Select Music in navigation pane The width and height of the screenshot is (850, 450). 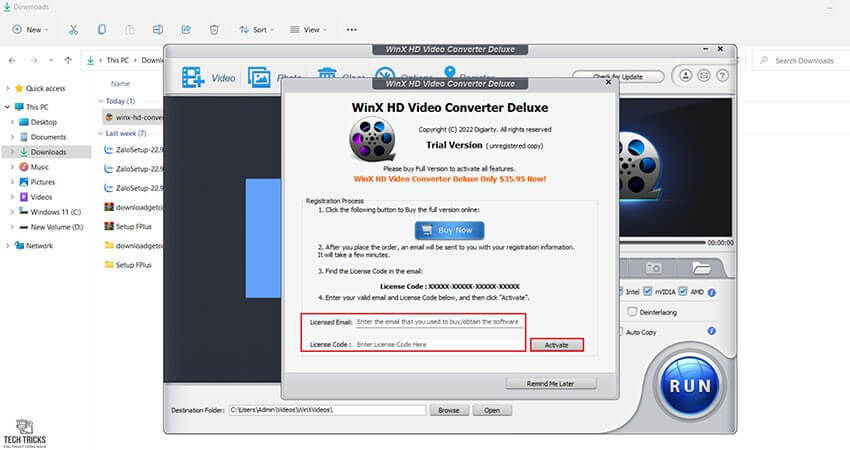[39, 167]
